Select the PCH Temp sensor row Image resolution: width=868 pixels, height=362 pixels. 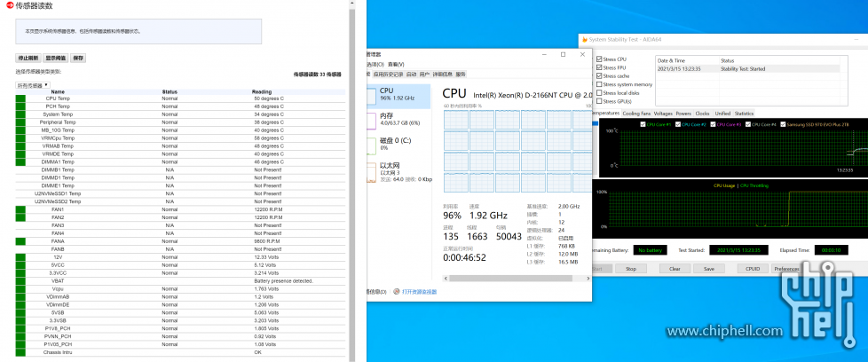180,106
